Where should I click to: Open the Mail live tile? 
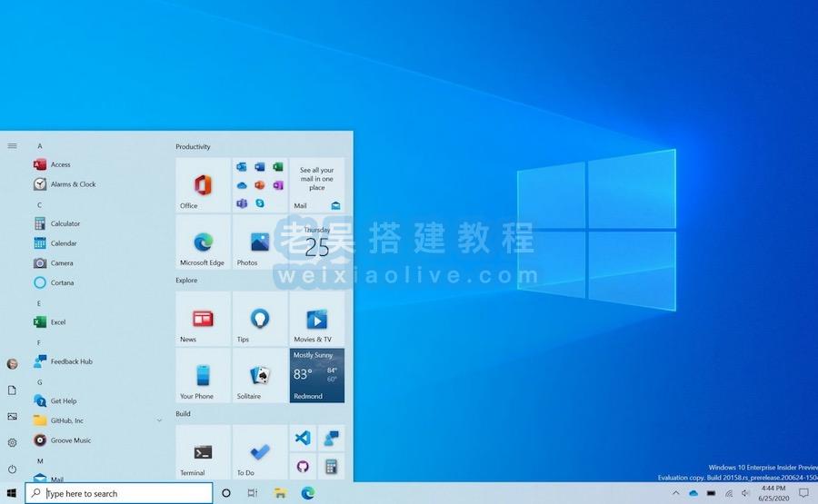click(x=316, y=185)
